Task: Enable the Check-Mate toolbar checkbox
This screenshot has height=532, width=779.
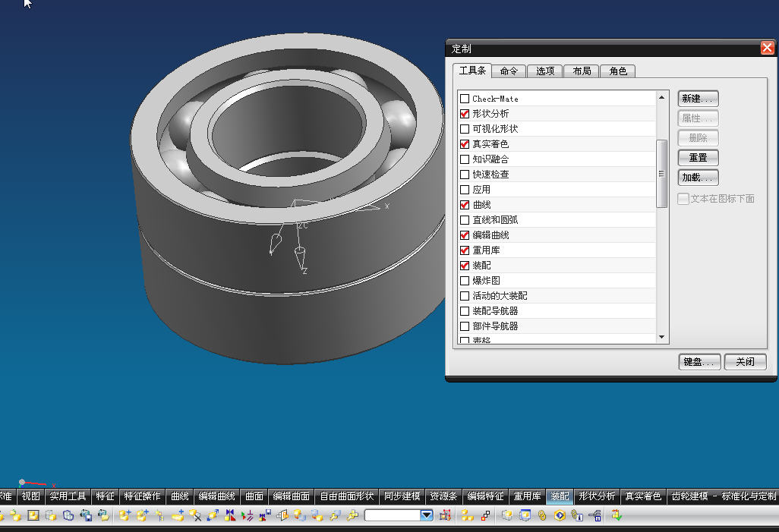Action: pos(465,99)
